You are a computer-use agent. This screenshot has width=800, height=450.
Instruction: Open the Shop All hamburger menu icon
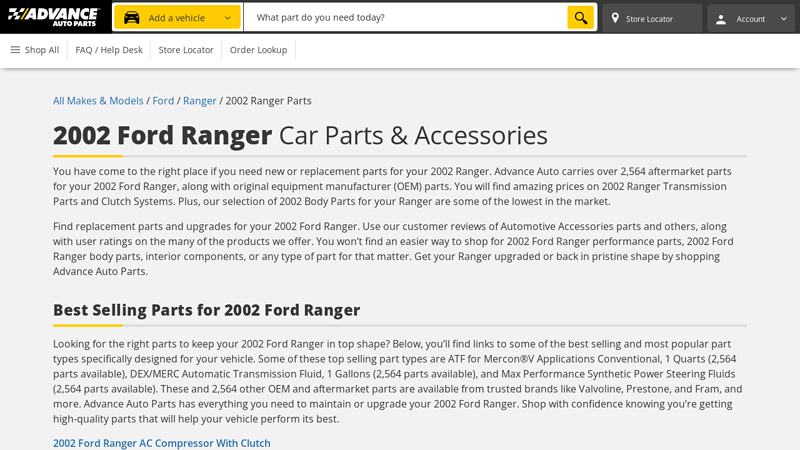point(15,49)
